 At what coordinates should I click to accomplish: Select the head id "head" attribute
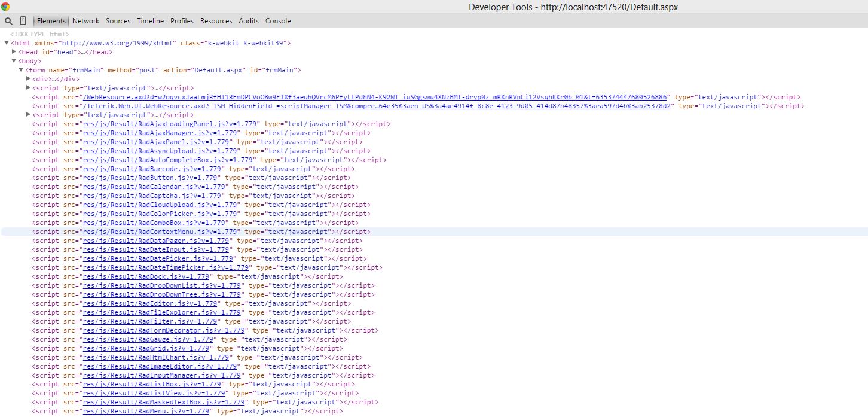tap(58, 52)
